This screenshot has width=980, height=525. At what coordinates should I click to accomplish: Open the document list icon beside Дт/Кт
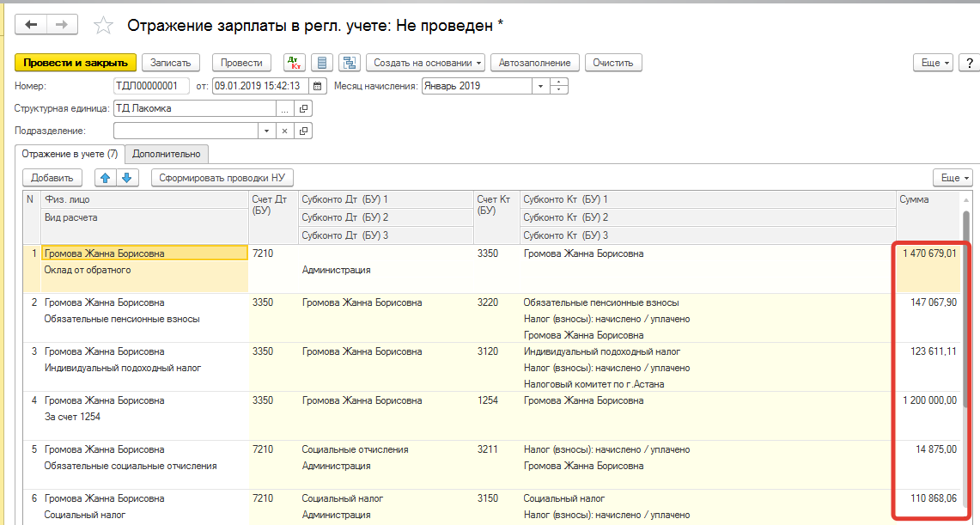click(322, 63)
